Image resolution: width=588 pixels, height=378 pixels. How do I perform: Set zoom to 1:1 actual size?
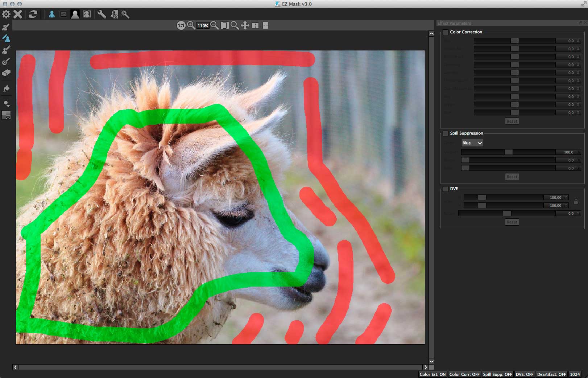(x=181, y=25)
